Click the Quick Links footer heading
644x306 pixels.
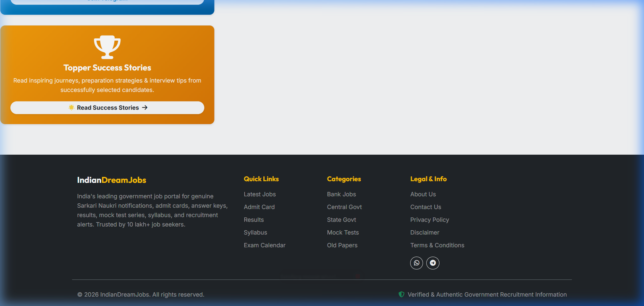pos(261,179)
